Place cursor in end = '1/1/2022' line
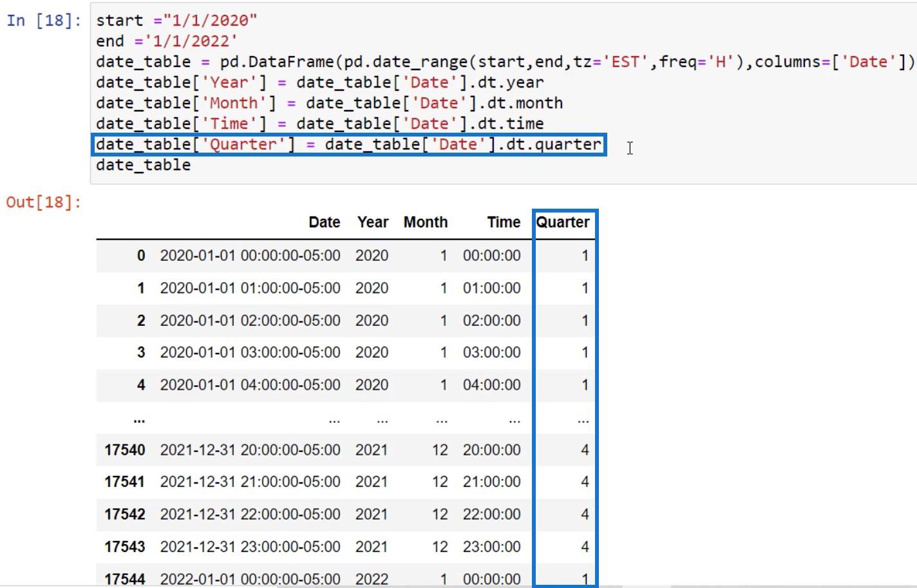 coord(167,41)
